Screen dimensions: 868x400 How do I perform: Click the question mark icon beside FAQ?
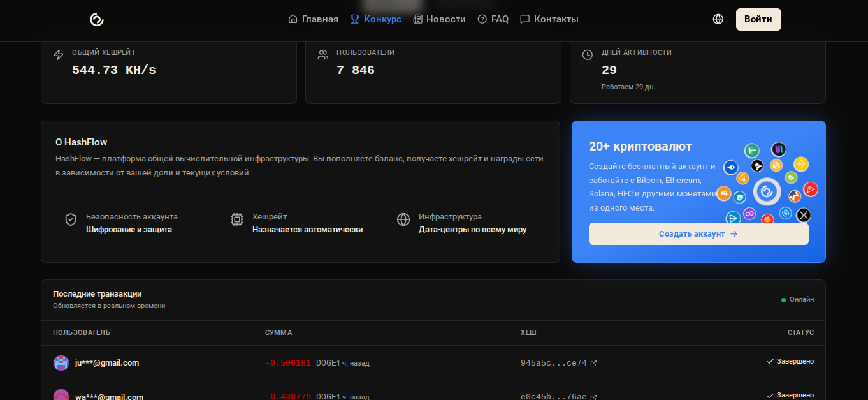point(482,19)
